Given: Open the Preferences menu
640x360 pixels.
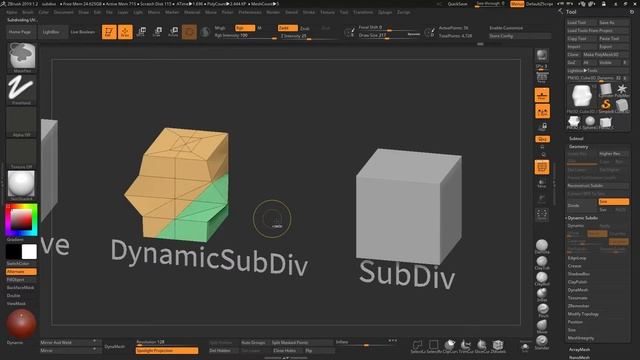Looking at the screenshot, I should tap(250, 12).
